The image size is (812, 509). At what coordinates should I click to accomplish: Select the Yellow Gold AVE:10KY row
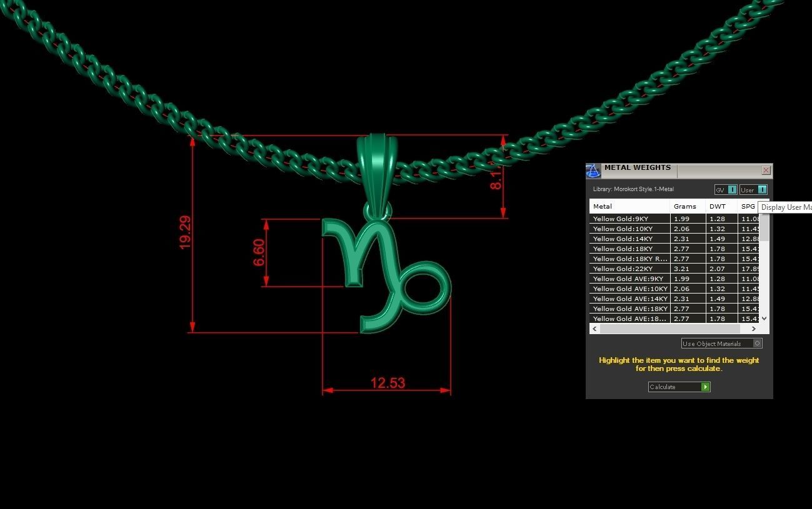(x=675, y=289)
